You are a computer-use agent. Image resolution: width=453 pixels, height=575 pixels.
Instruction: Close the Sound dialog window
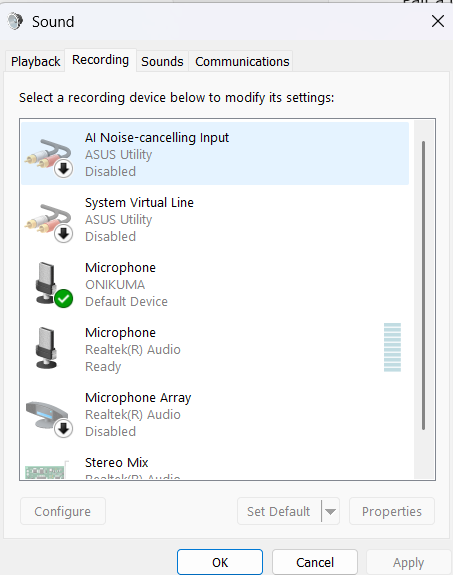438,21
